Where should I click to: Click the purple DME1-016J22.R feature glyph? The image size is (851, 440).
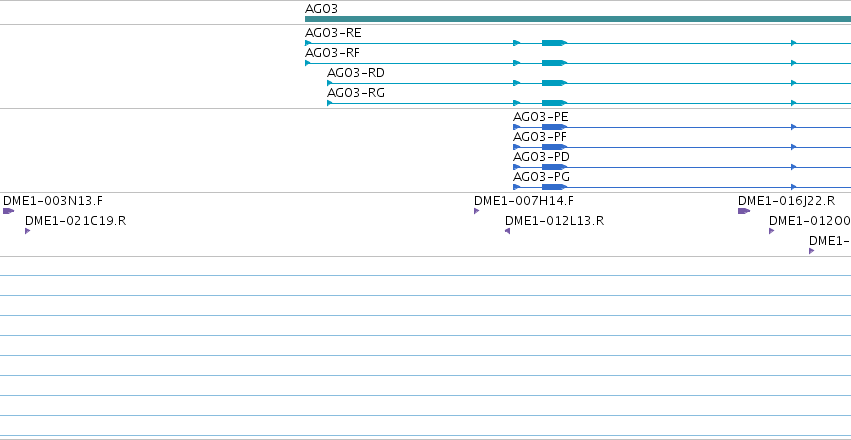pos(744,211)
